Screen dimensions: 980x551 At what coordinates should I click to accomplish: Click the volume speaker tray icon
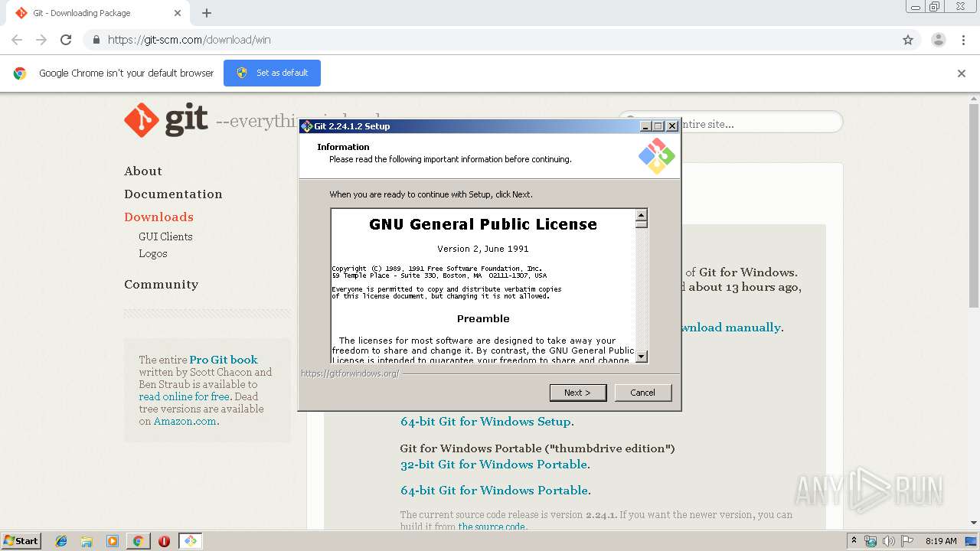(x=888, y=541)
